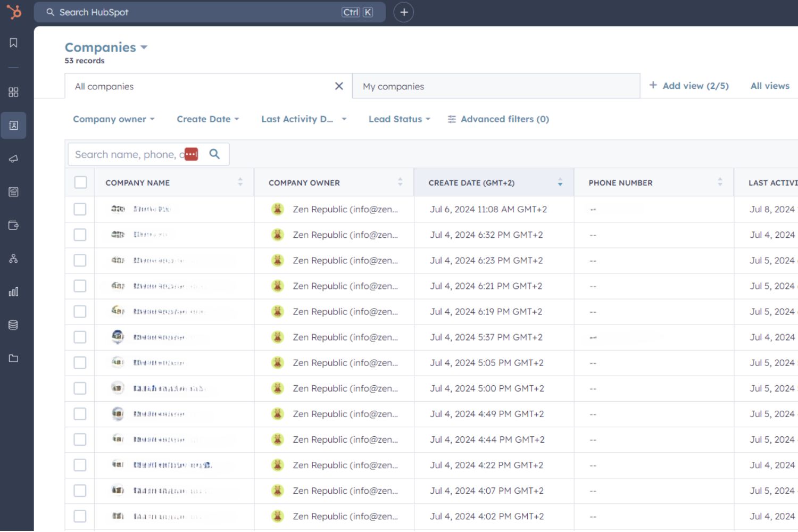Open the Companies object dropdown
798x532 pixels.
pyautogui.click(x=106, y=47)
